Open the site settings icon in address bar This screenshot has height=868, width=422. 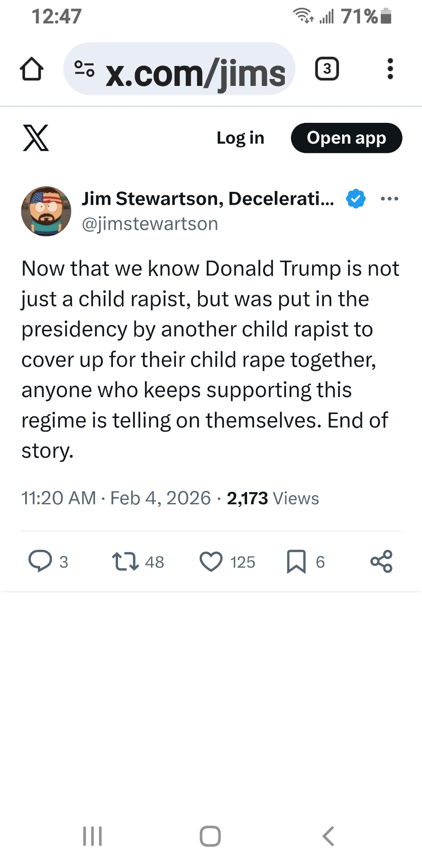[x=84, y=69]
